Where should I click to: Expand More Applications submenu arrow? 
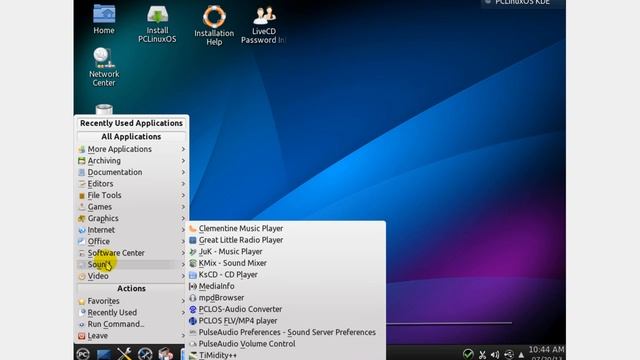(183, 149)
